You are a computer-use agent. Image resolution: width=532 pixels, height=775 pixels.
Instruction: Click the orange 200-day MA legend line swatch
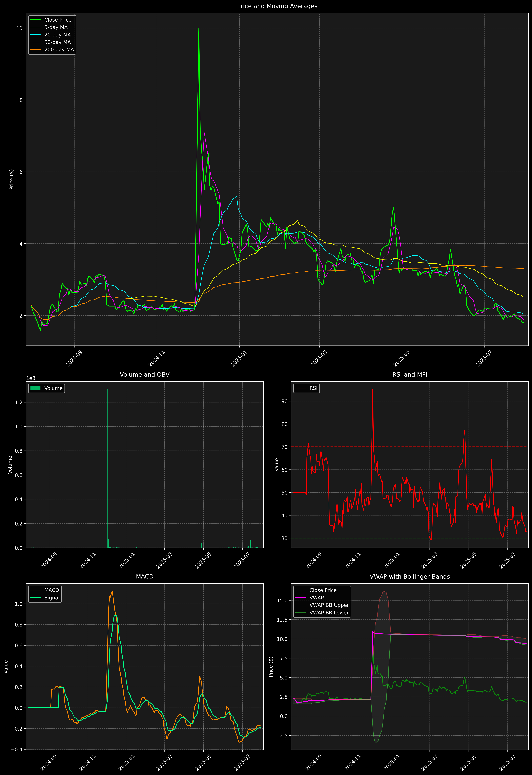(35, 50)
